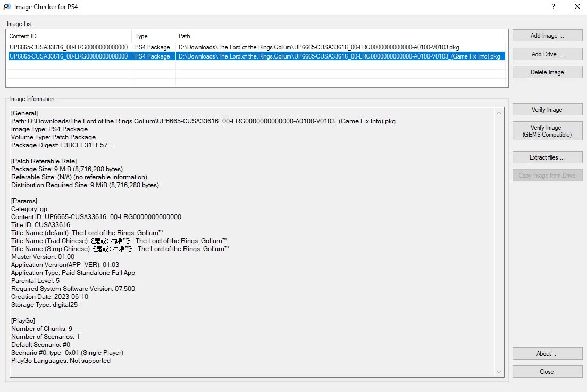Click the Application Version(APP_VER): 01.03 line
Viewport: 587px width, 392px height.
coord(65,265)
